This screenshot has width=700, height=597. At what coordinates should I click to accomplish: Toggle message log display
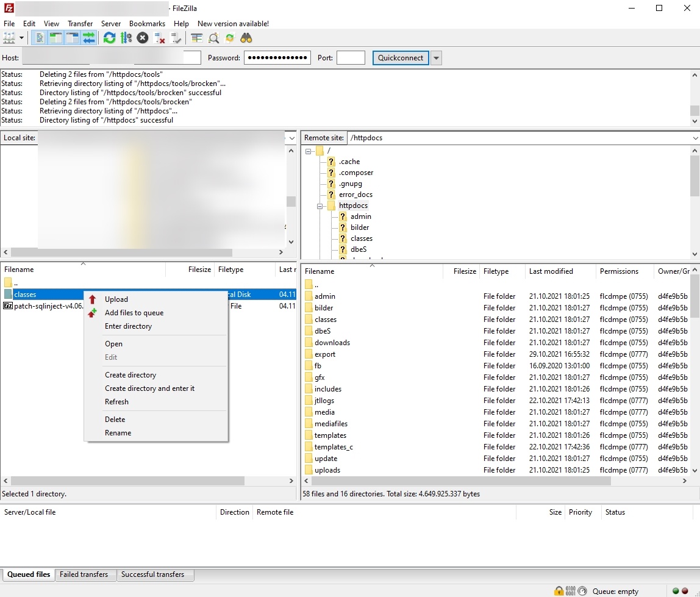point(39,38)
